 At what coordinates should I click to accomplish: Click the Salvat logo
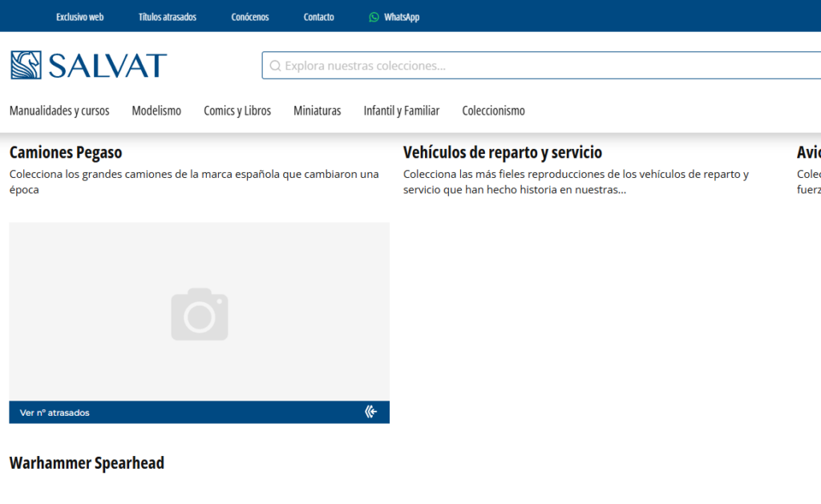coord(88,66)
